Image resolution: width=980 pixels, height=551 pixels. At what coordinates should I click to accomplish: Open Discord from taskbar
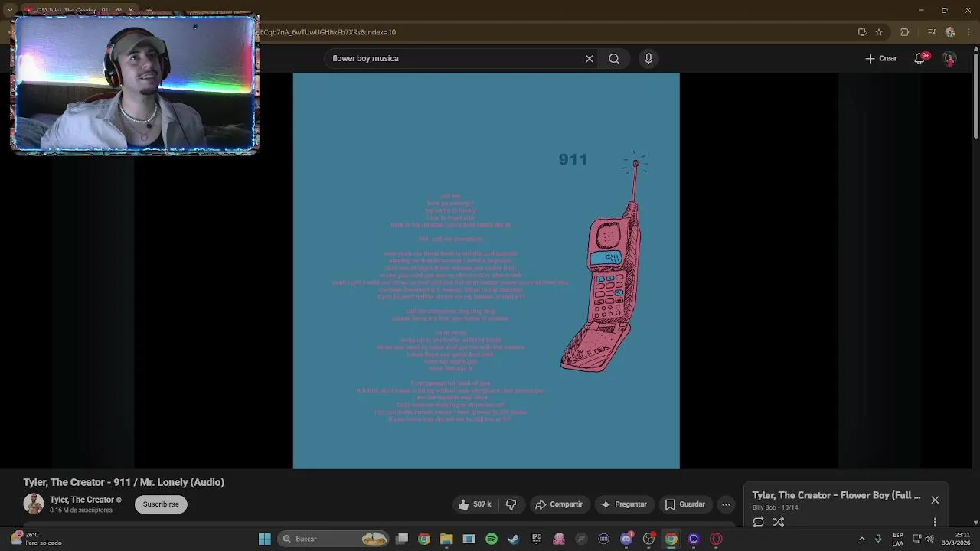(x=626, y=539)
